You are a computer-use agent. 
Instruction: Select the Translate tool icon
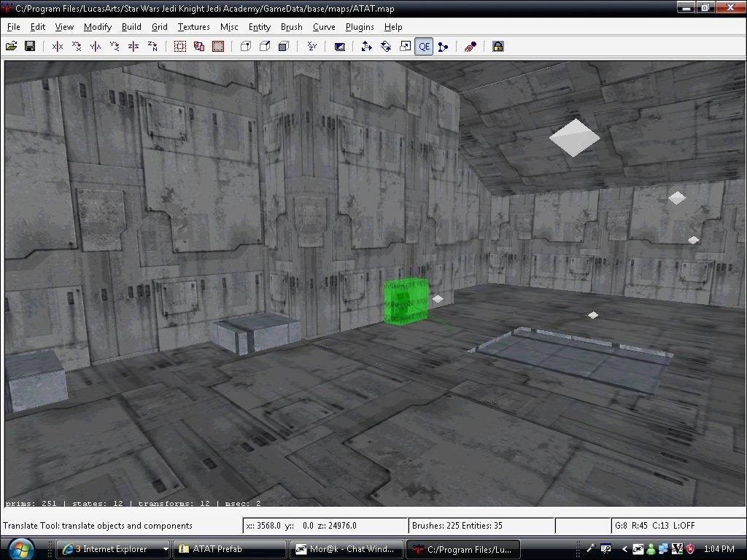[367, 47]
